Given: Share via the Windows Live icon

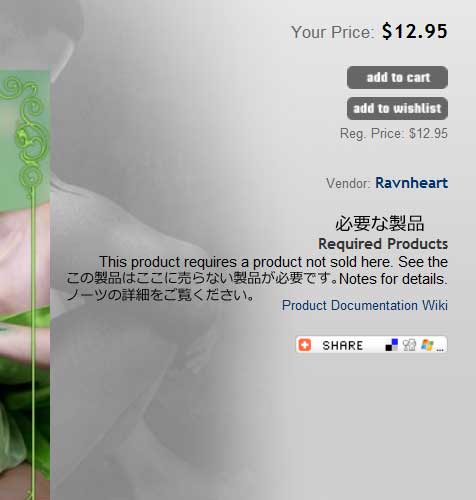Looking at the screenshot, I should click(x=427, y=345).
